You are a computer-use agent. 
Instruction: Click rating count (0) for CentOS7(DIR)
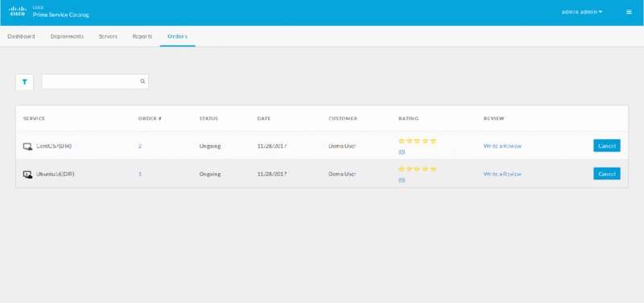[402, 151]
